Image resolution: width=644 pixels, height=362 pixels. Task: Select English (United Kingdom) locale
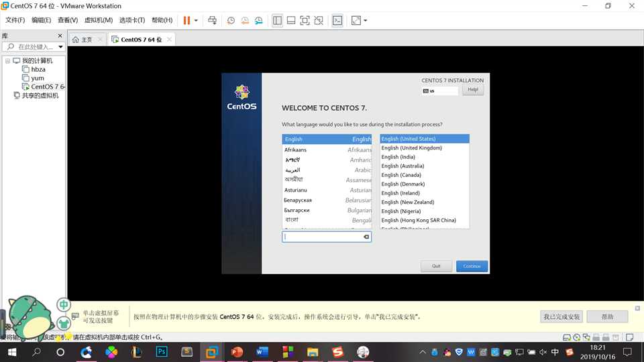(x=424, y=147)
